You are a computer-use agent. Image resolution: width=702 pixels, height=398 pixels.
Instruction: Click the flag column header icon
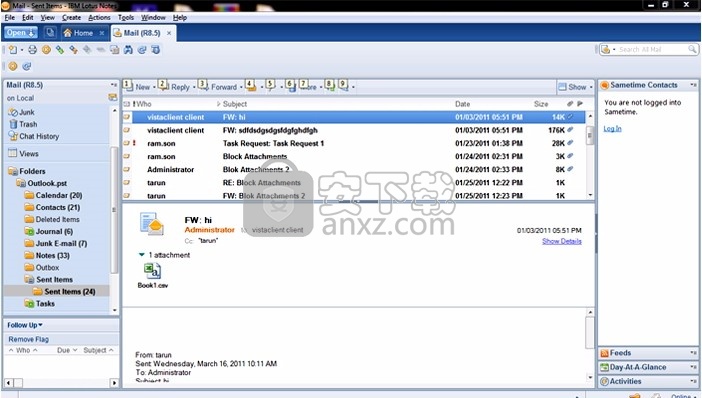[580, 104]
